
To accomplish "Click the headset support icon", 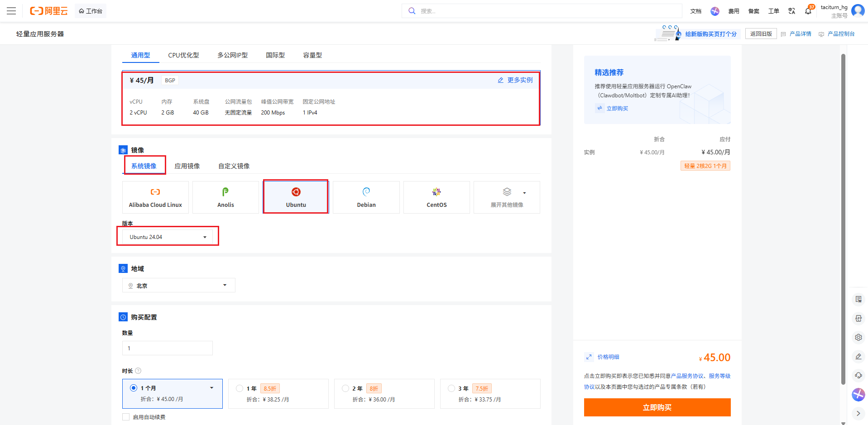I will (x=858, y=375).
